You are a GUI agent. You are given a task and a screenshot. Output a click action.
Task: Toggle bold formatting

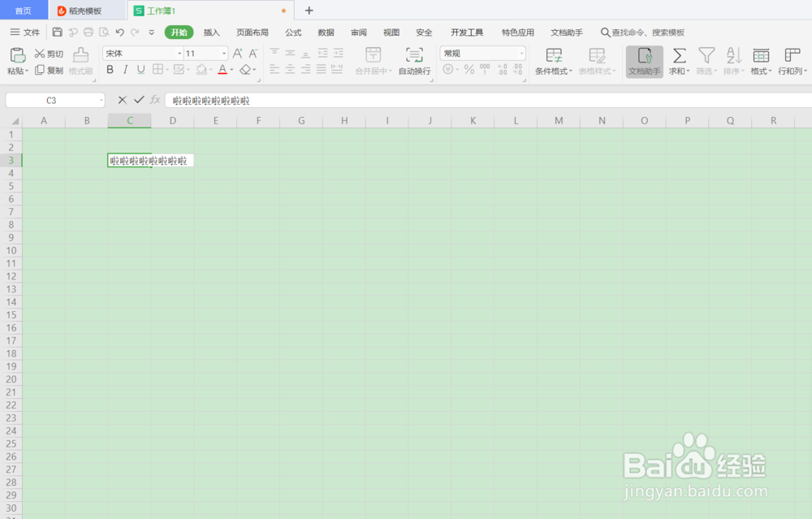pyautogui.click(x=110, y=70)
